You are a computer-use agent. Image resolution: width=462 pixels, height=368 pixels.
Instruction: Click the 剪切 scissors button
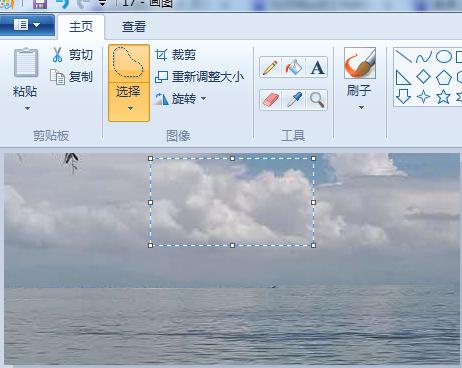tap(72, 55)
